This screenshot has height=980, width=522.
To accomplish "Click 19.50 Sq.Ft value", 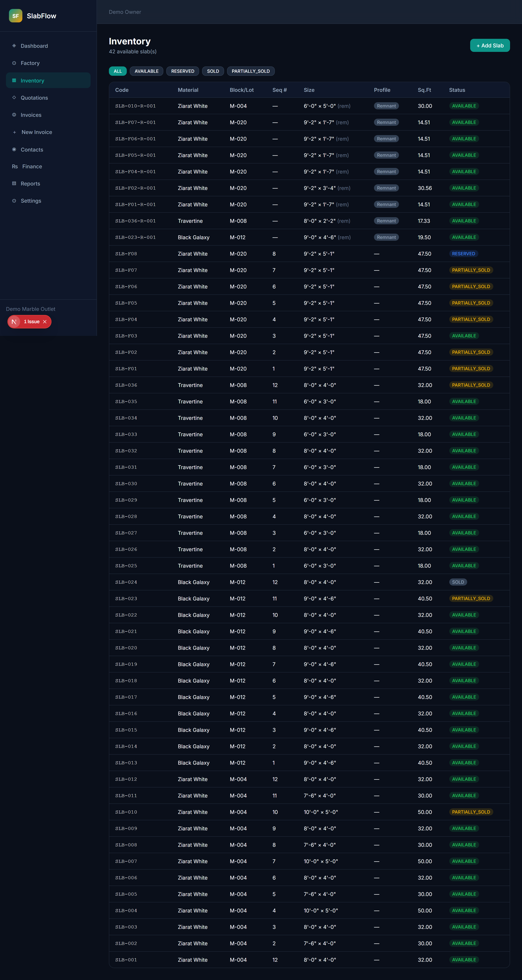I will click(x=424, y=237).
